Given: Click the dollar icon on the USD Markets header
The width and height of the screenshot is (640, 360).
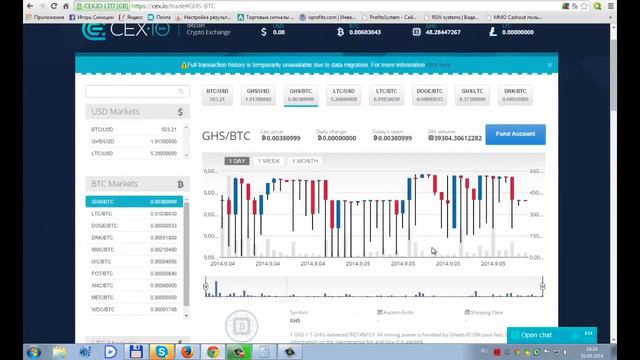Looking at the screenshot, I should click(x=180, y=112).
